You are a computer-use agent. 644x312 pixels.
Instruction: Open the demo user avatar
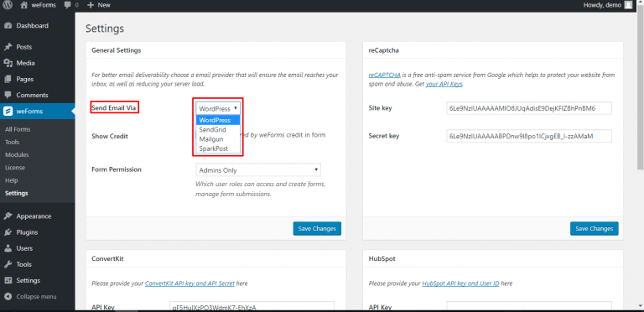tap(628, 5)
